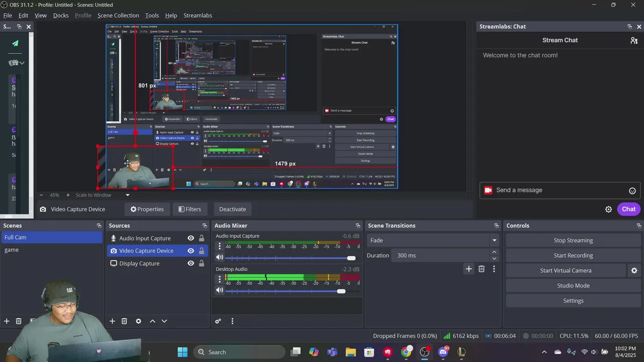
Task: Open the Fade transition dropdown
Action: click(433, 240)
